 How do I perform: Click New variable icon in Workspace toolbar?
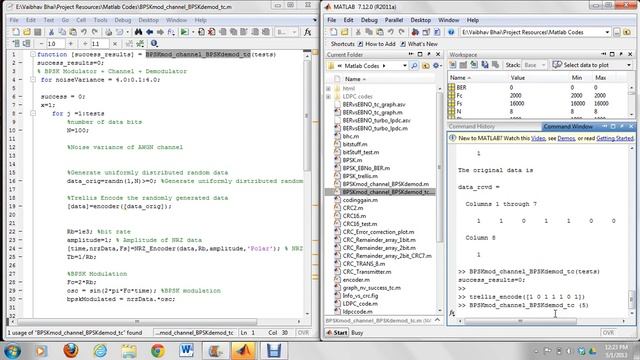pyautogui.click(x=453, y=65)
